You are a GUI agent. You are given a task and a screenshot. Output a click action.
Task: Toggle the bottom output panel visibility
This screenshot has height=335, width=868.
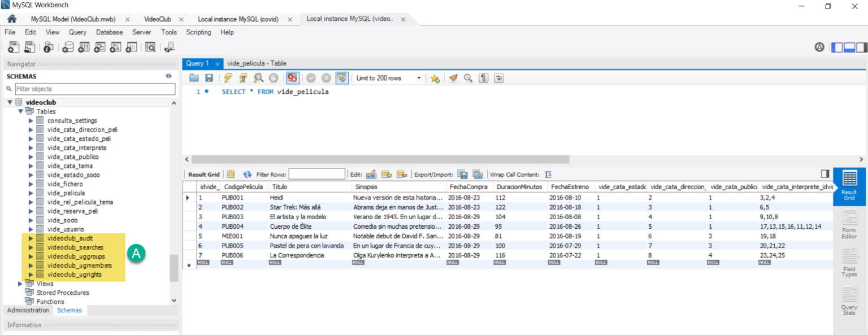coord(849,47)
